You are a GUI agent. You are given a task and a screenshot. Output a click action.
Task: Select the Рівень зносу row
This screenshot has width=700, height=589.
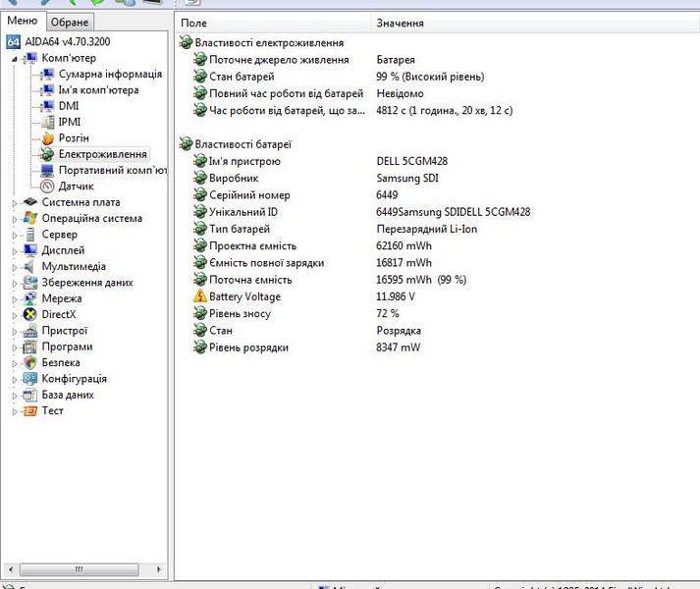[x=240, y=314]
